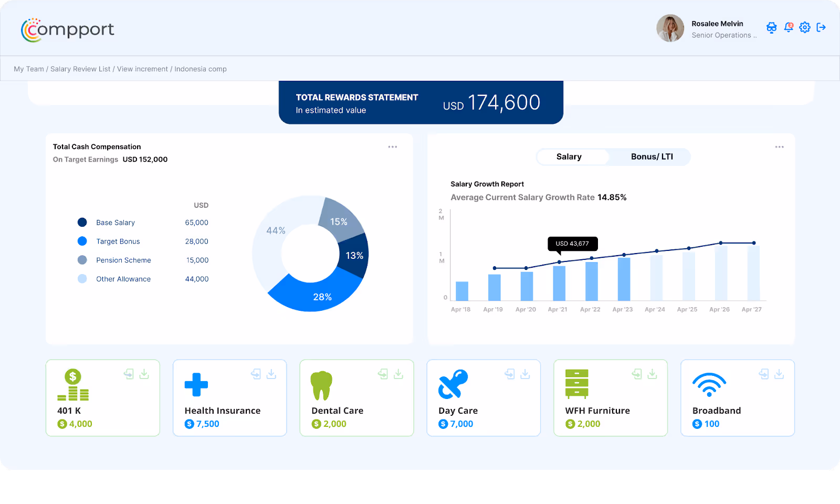Open notifications showing 2 alerts

[x=789, y=27]
